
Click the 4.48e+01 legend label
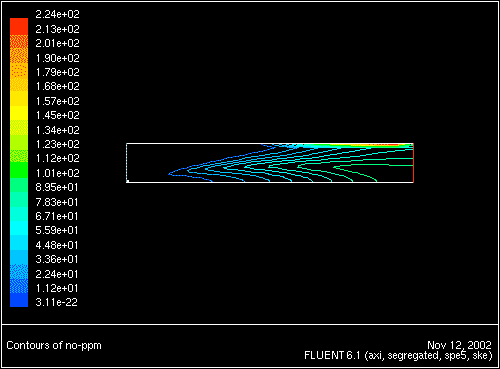click(57, 245)
